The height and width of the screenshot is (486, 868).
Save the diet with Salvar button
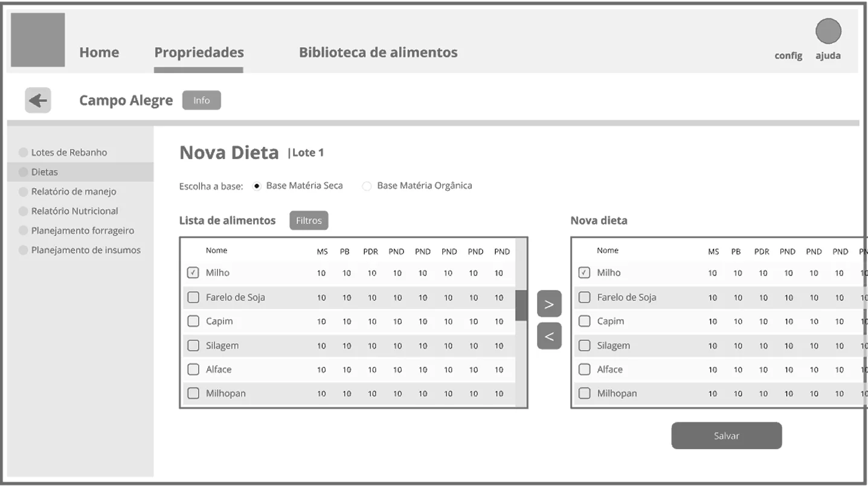(x=727, y=436)
